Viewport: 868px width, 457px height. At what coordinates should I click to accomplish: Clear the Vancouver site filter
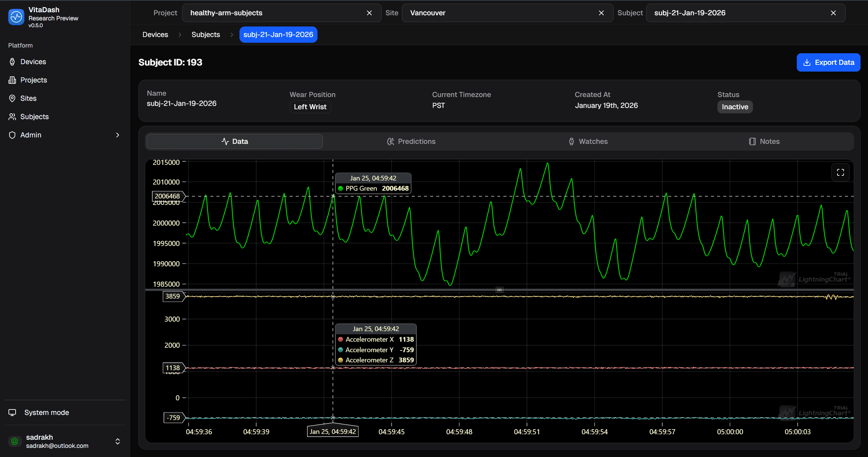(601, 13)
